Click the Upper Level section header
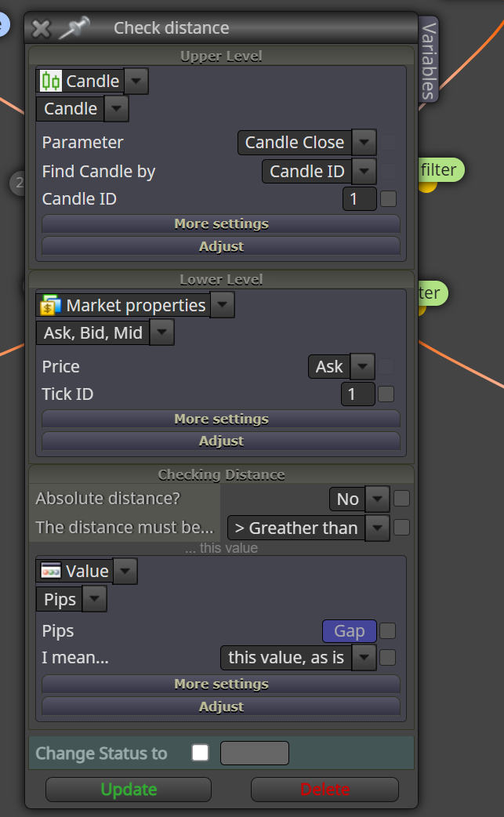504x817 pixels. click(x=221, y=56)
